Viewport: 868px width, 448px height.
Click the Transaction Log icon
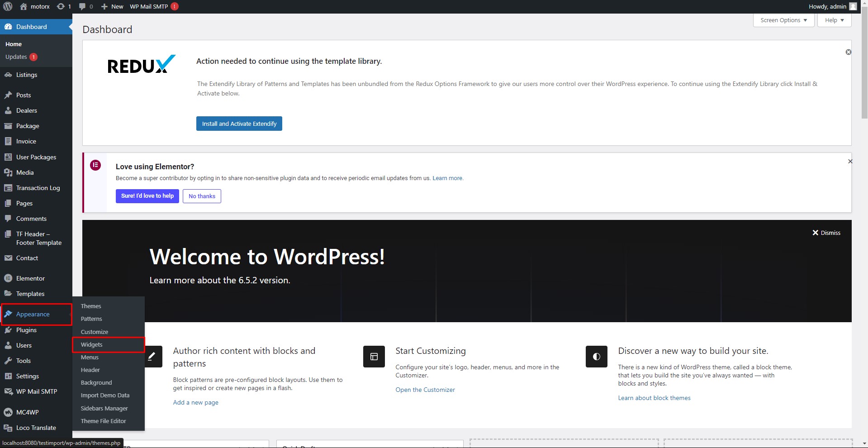coord(8,188)
